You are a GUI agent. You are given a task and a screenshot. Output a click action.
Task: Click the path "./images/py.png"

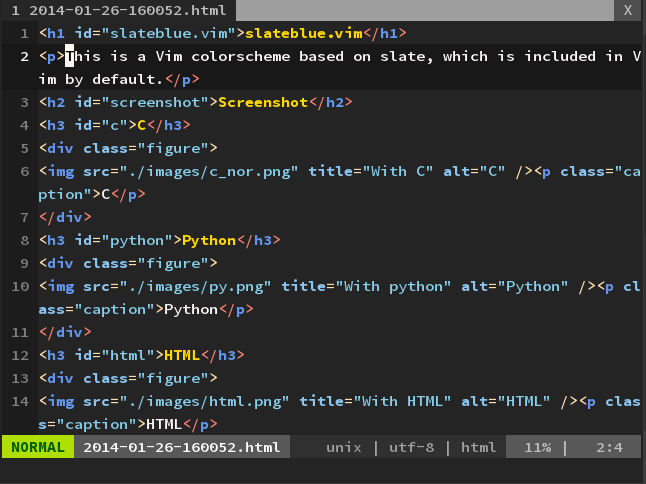pos(196,287)
